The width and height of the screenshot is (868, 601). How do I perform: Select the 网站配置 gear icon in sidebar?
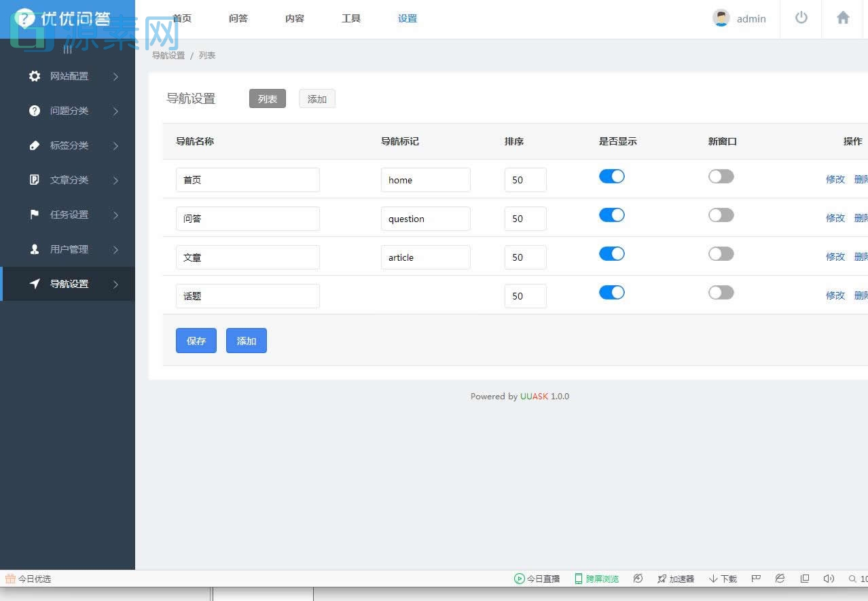35,76
